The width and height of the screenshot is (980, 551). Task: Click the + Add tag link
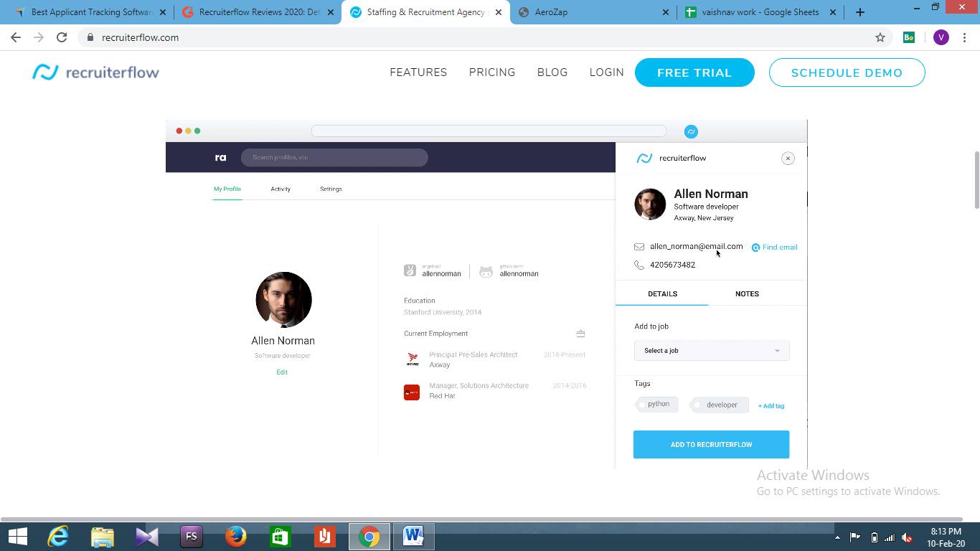click(x=771, y=406)
